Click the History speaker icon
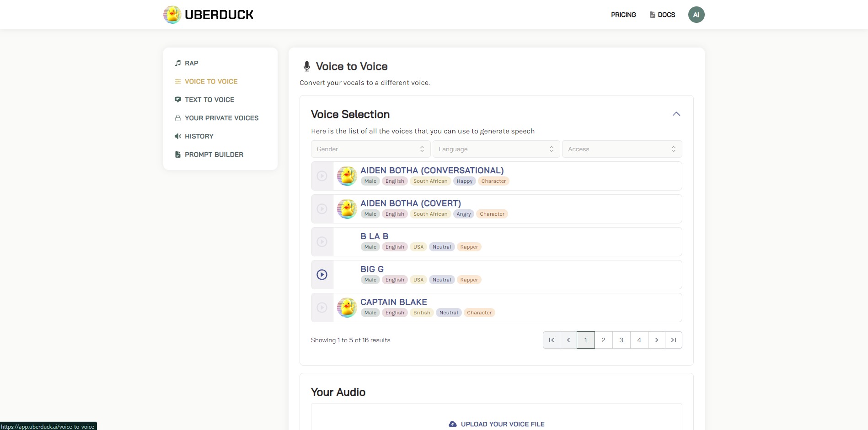The image size is (868, 430). click(x=178, y=136)
